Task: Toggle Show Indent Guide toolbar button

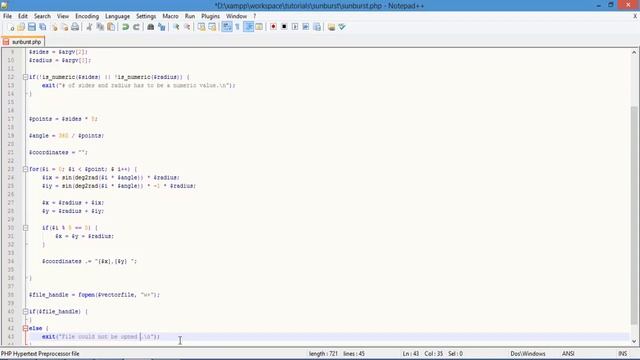Action: coord(248,27)
